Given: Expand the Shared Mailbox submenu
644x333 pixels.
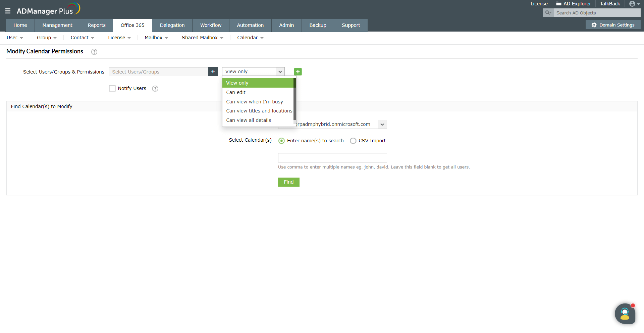Looking at the screenshot, I should 203,38.
